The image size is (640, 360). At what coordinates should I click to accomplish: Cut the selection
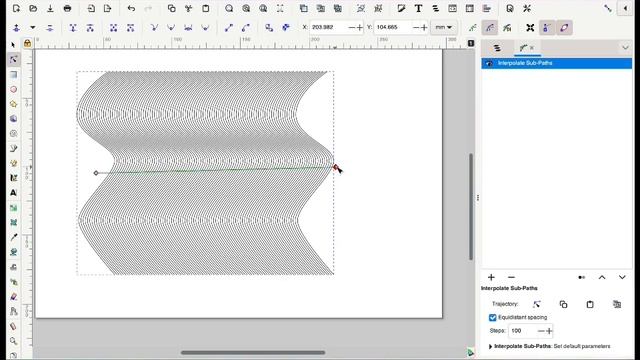188,8
